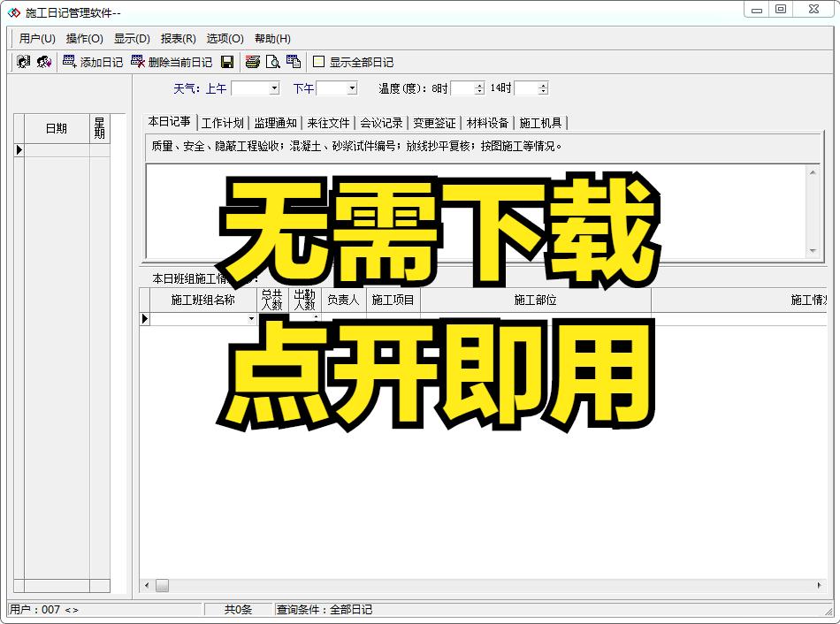Select the row marker in the date list

pos(18,148)
